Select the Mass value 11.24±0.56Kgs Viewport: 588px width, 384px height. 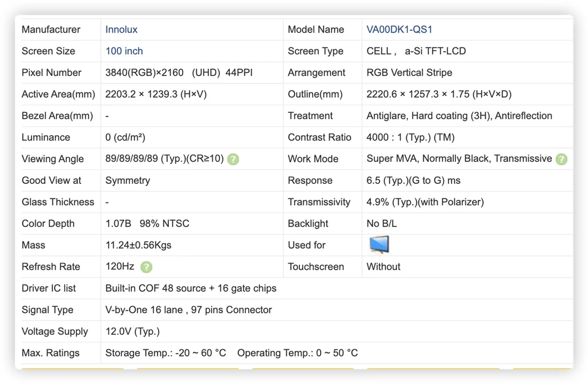pos(138,245)
